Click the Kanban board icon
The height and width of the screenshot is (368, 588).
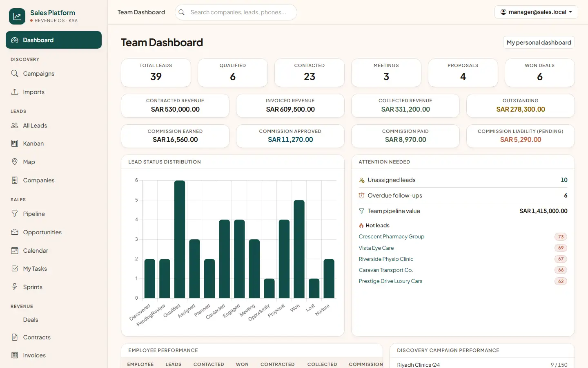pyautogui.click(x=15, y=144)
